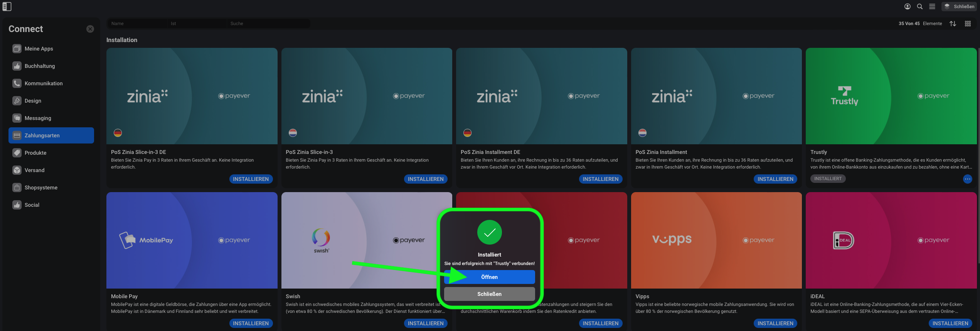
Task: Open the iDEAL card thumbnail
Action: [891, 240]
